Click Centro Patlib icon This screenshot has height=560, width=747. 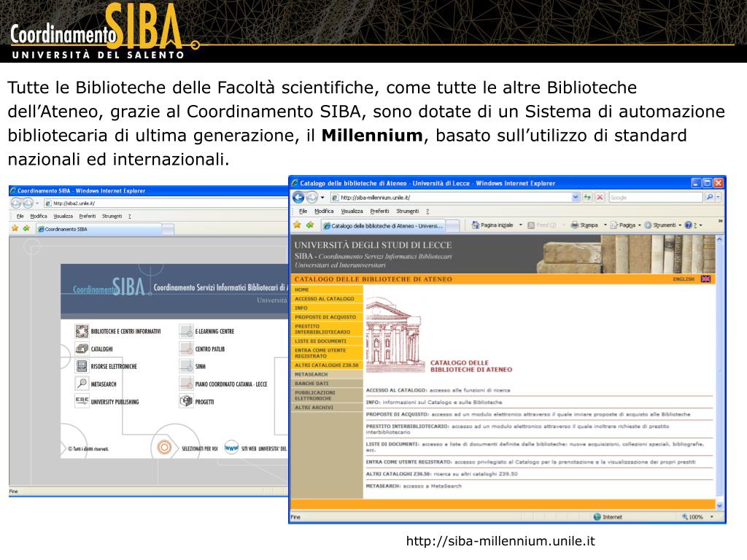coord(186,349)
